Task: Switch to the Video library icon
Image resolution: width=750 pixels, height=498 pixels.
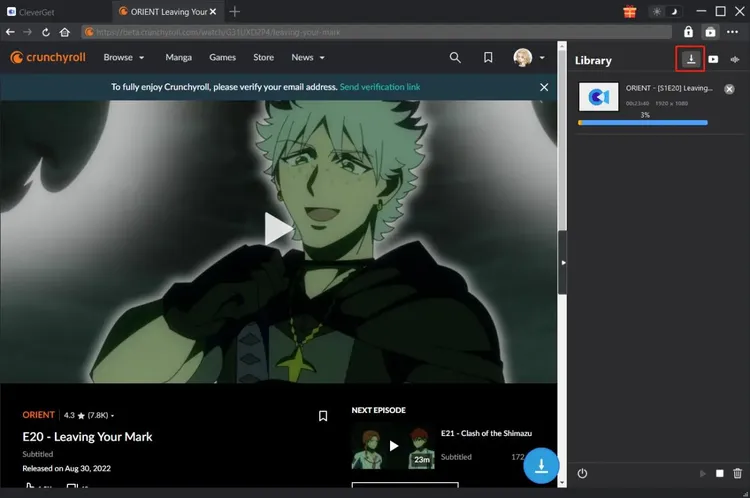Action: point(713,60)
